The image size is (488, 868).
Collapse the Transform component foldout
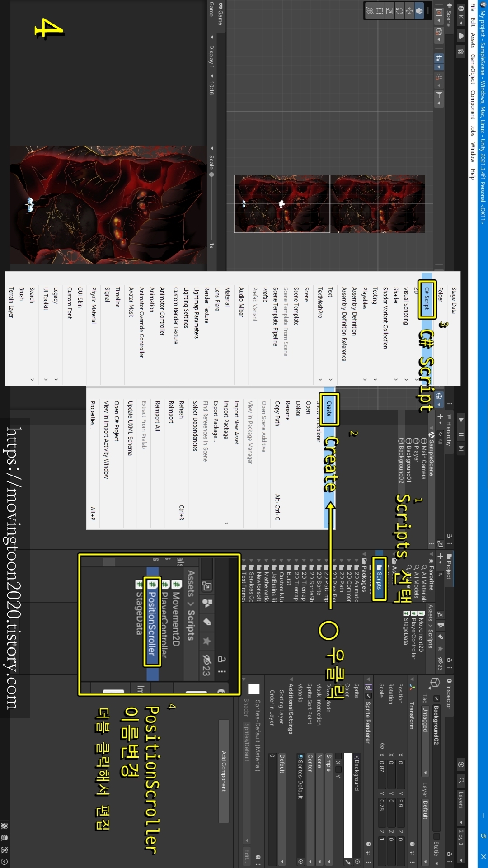pos(412,679)
